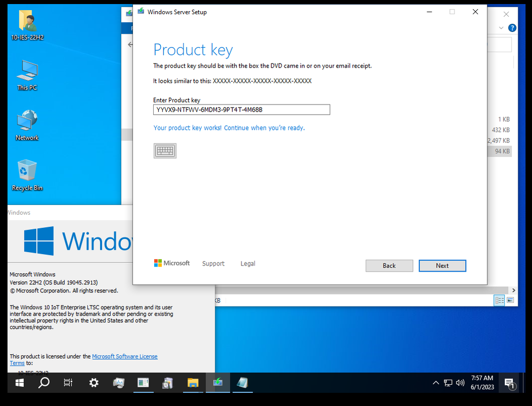Select the 1 KB file row in Explorer
This screenshot has height=406, width=532.
pyautogui.click(x=500, y=119)
